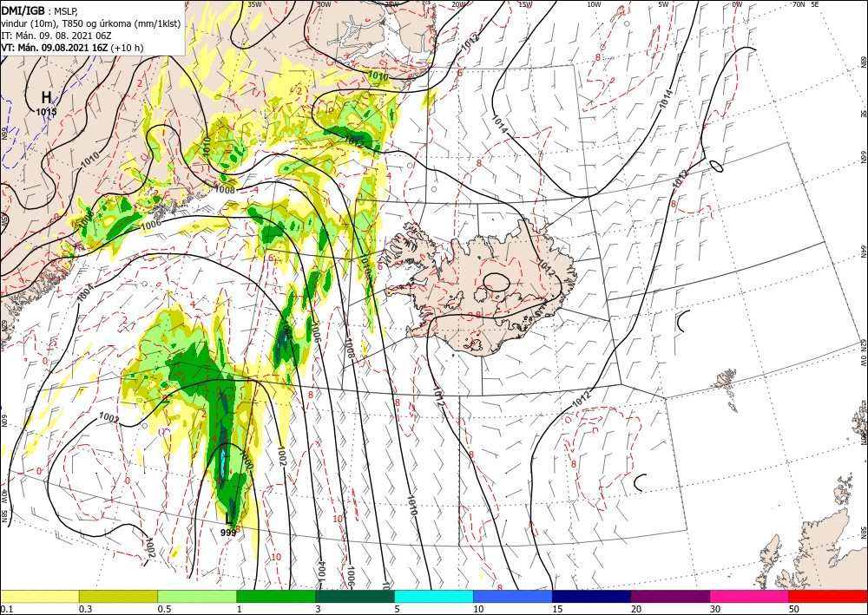Click the 'H' high pressure marker
The width and height of the screenshot is (868, 615).
pos(47,98)
